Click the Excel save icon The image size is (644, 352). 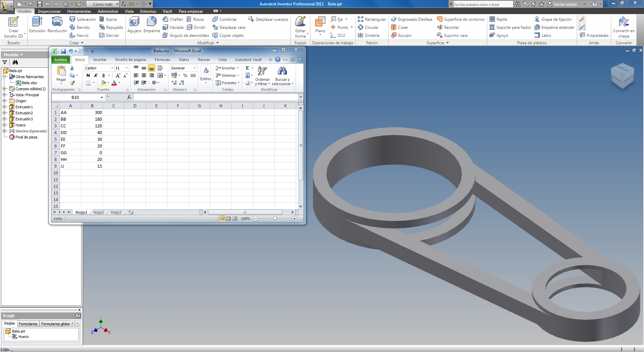[63, 51]
